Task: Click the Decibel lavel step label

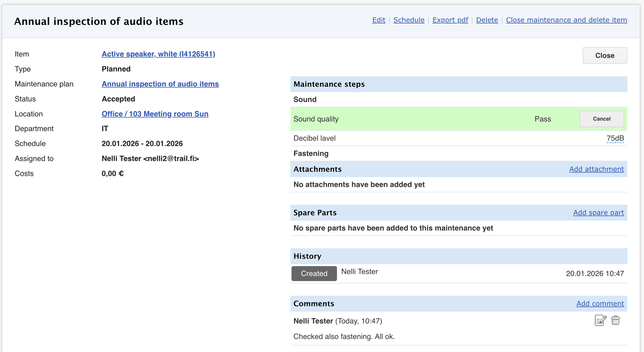Action: [314, 138]
